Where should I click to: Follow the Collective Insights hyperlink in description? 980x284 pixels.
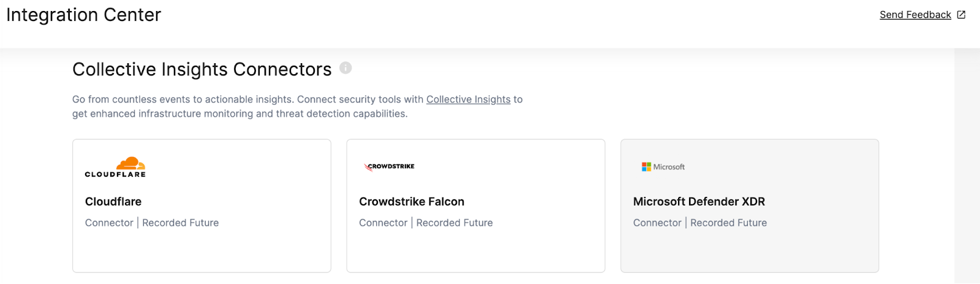pyautogui.click(x=468, y=99)
